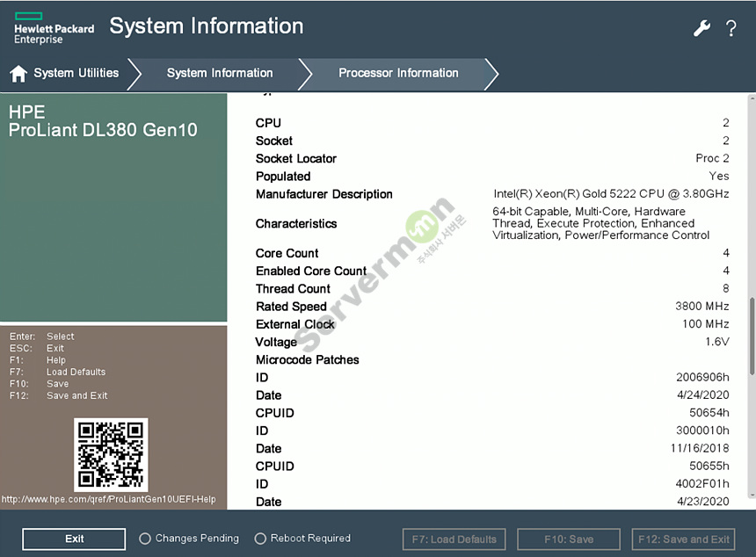The height and width of the screenshot is (557, 756).
Task: Click the Enter: Select help line
Action: pyautogui.click(x=42, y=336)
